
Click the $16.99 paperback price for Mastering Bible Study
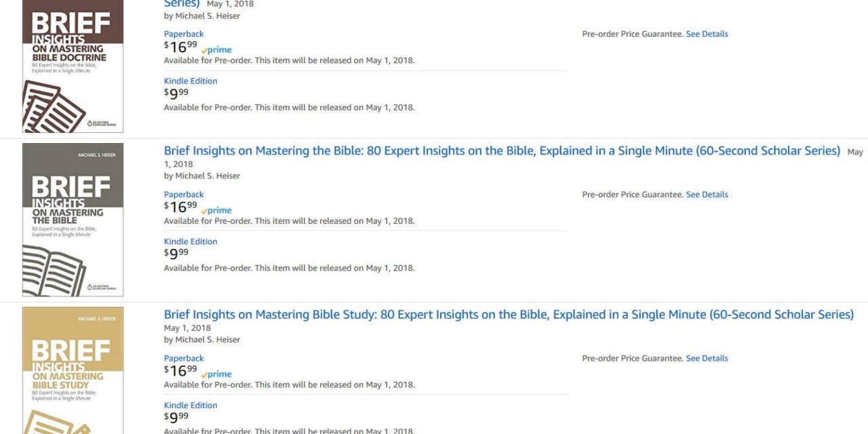180,371
